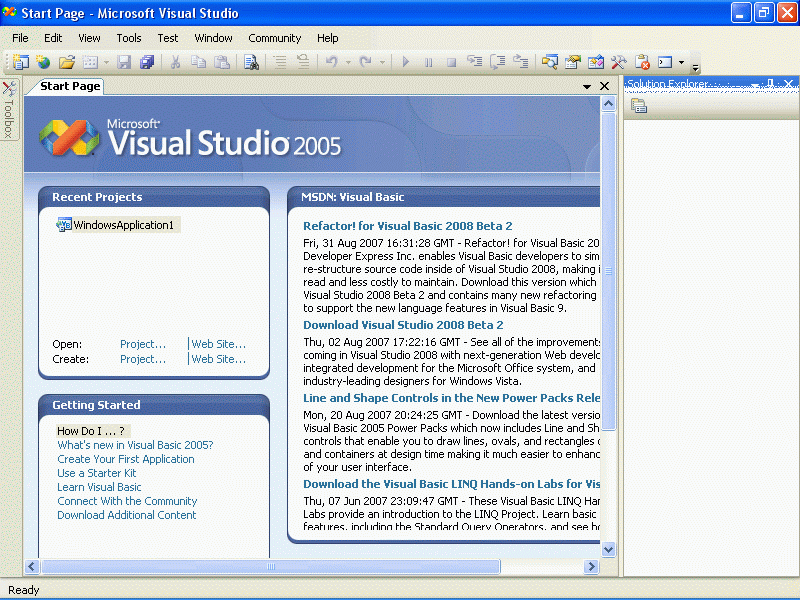Open 'What's new in Visual Basic 2005?'

(135, 445)
